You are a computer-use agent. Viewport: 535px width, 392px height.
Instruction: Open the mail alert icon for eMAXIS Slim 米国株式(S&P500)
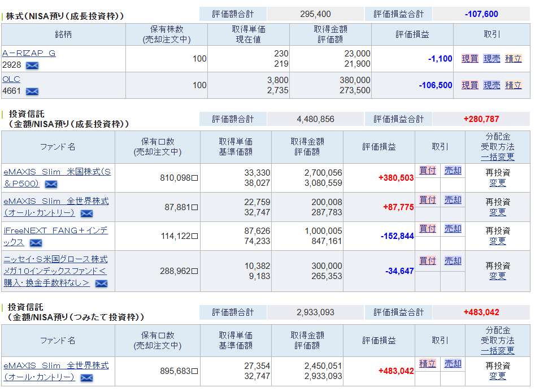[51, 184]
